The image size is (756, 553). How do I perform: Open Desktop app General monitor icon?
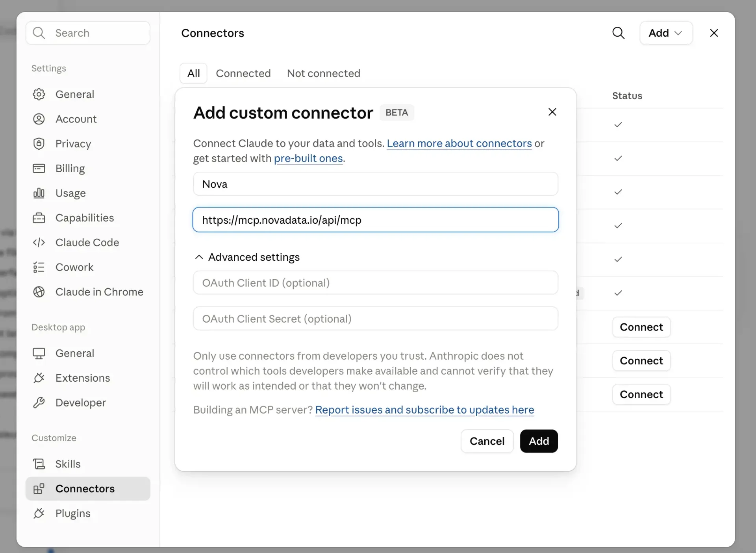[39, 353]
